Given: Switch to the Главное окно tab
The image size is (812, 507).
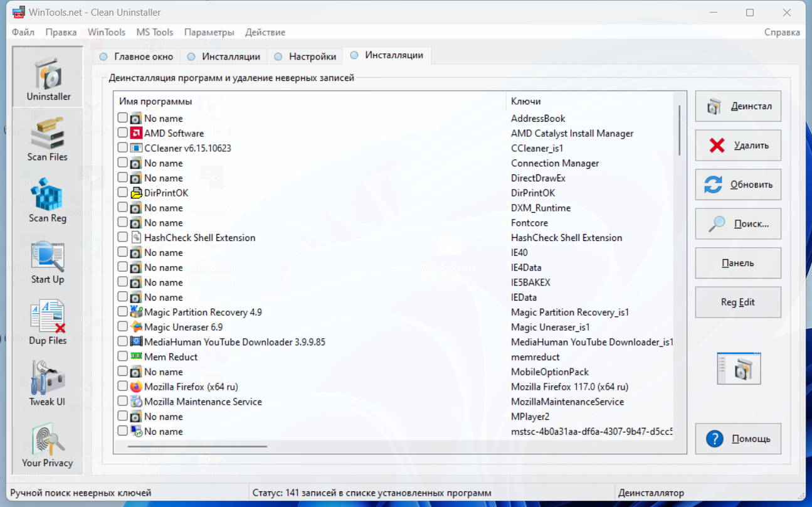Looking at the screenshot, I should (x=136, y=56).
